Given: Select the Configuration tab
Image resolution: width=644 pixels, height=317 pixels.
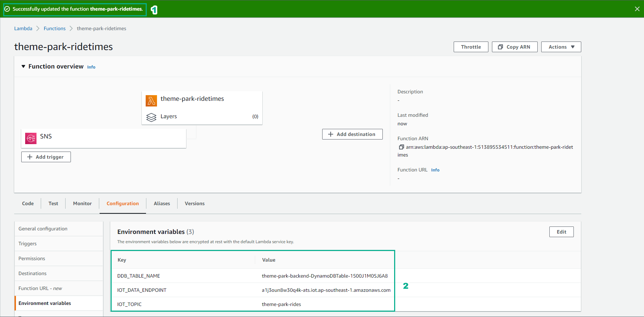Looking at the screenshot, I should point(123,203).
